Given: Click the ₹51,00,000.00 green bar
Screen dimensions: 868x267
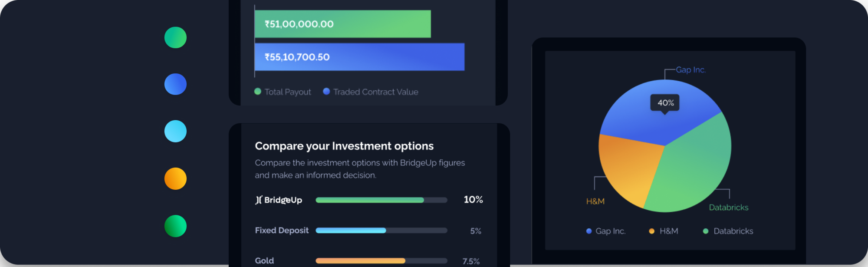Looking at the screenshot, I should 343,24.
